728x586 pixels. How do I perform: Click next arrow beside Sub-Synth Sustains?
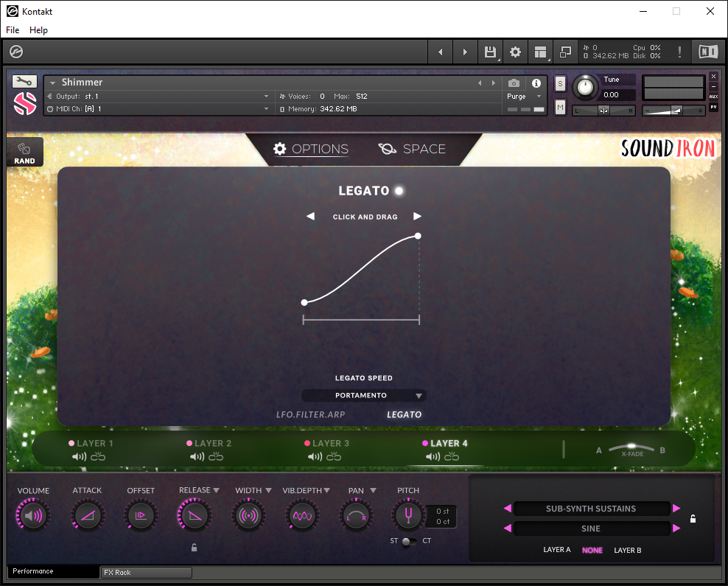pyautogui.click(x=676, y=509)
